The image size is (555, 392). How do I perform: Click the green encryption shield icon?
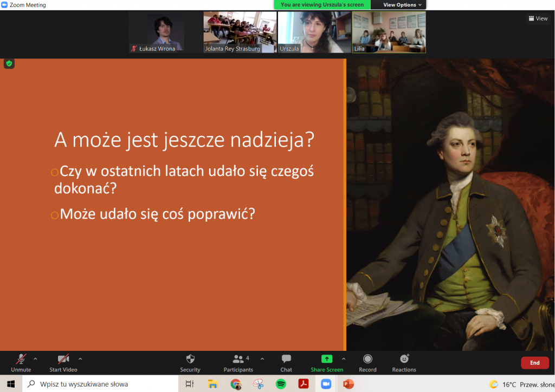tap(9, 64)
